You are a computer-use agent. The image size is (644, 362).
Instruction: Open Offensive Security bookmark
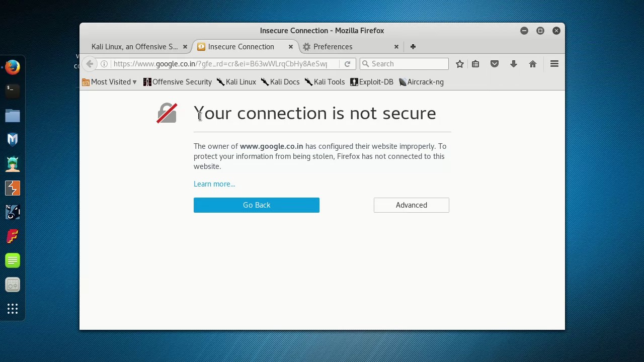[177, 82]
